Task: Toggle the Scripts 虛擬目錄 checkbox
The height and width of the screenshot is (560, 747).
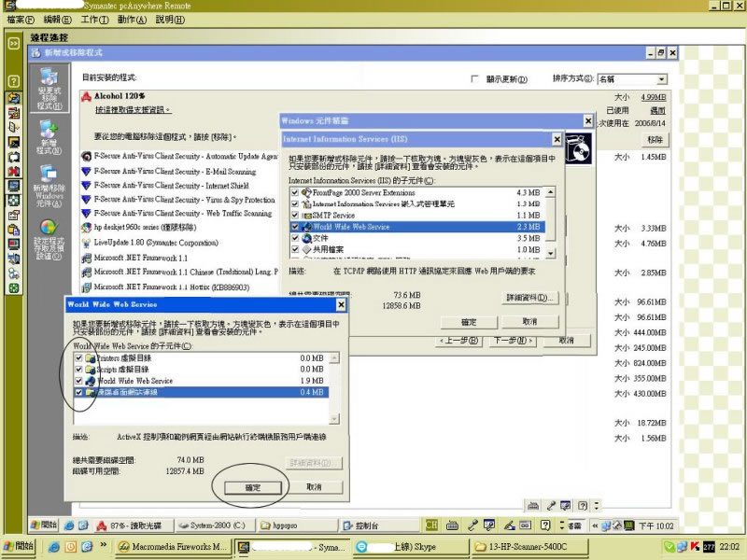Action: (78, 370)
